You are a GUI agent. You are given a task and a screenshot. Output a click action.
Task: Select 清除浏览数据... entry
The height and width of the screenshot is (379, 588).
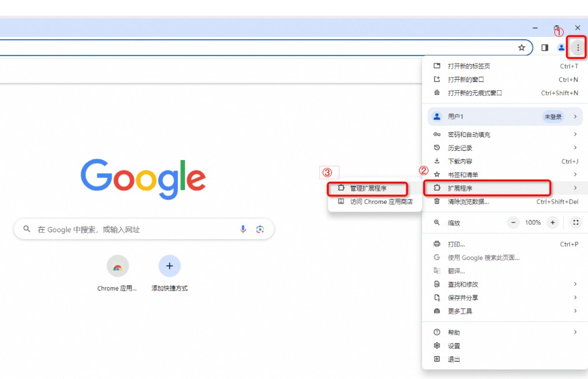tap(505, 202)
